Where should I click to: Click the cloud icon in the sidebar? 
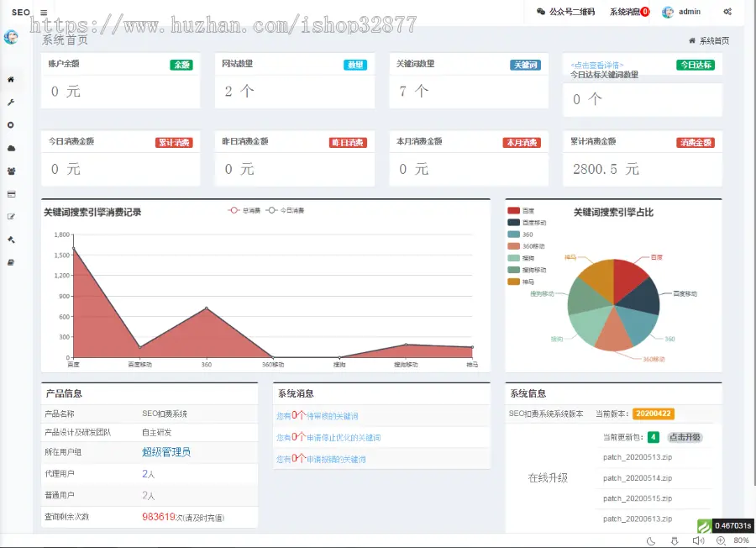tap(11, 148)
